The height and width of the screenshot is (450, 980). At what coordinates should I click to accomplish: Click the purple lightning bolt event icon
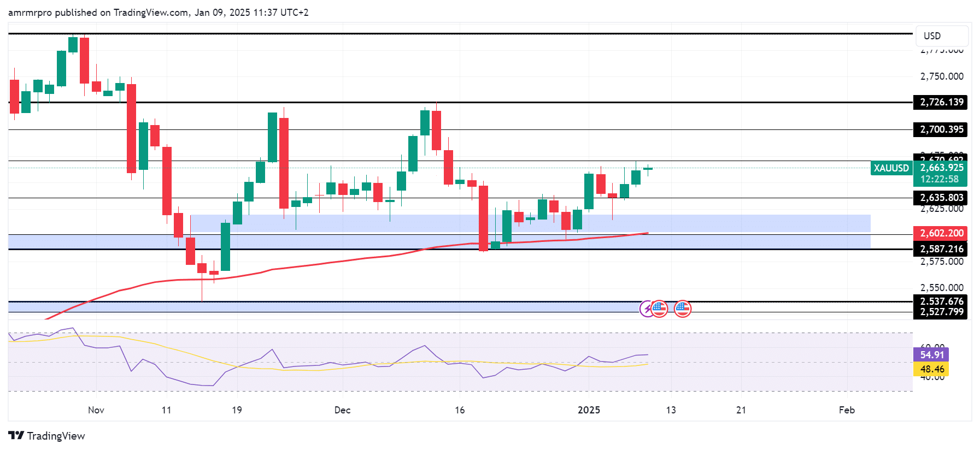tap(647, 309)
